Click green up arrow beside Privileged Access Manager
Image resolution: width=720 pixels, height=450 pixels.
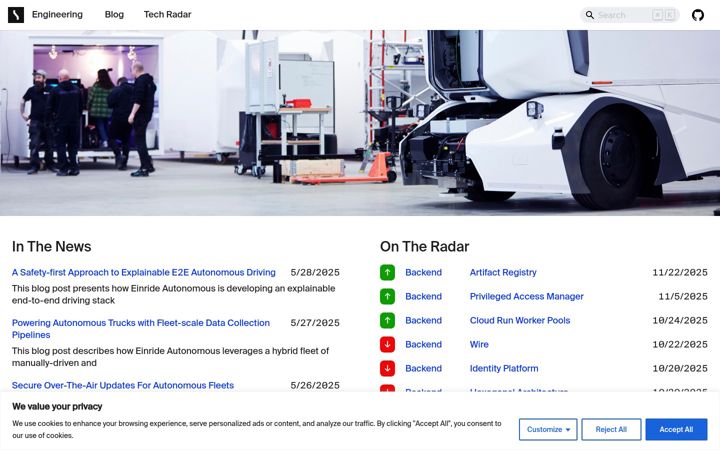pos(387,296)
